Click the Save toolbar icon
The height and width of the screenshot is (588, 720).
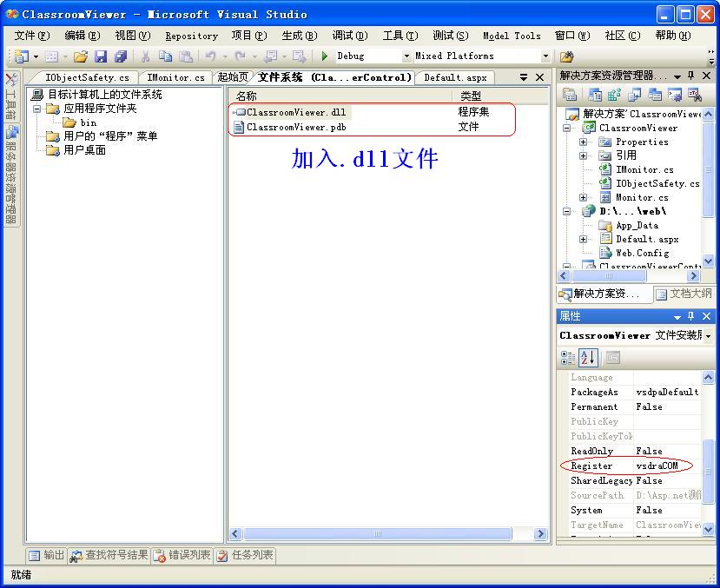(101, 56)
